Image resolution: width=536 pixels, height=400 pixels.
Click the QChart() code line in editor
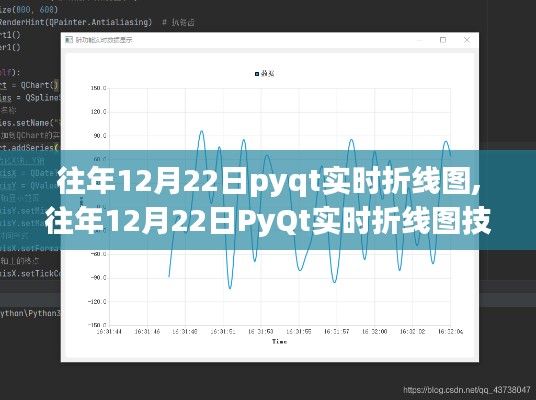pyautogui.click(x=30, y=85)
